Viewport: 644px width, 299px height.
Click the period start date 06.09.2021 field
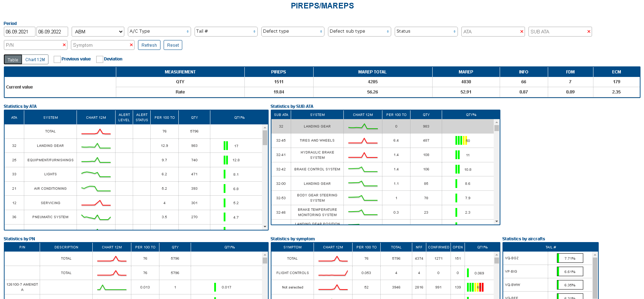click(x=20, y=32)
